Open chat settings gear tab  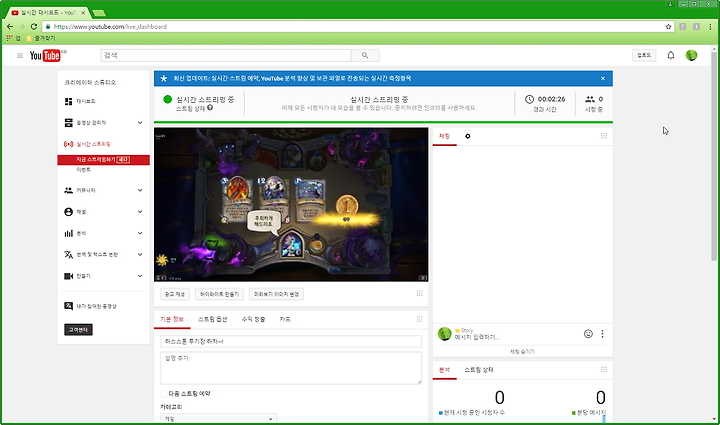pos(467,136)
